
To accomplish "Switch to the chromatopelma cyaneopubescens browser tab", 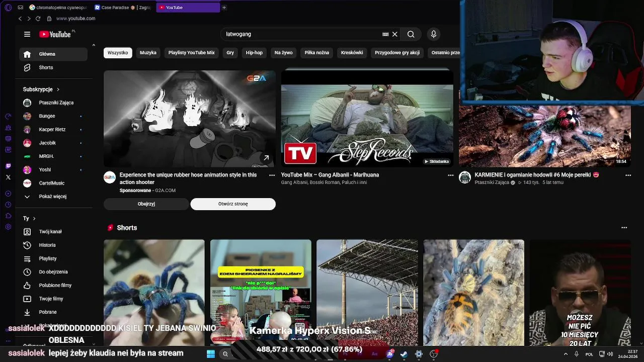I will [58, 8].
